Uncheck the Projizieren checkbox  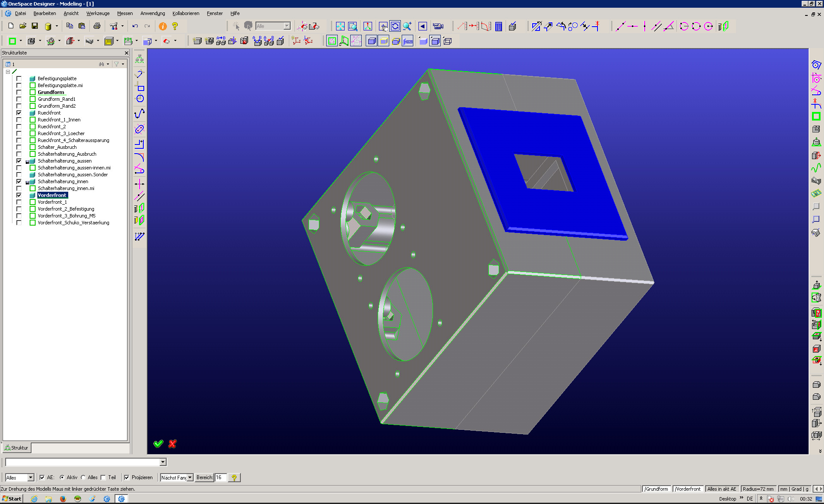127,477
